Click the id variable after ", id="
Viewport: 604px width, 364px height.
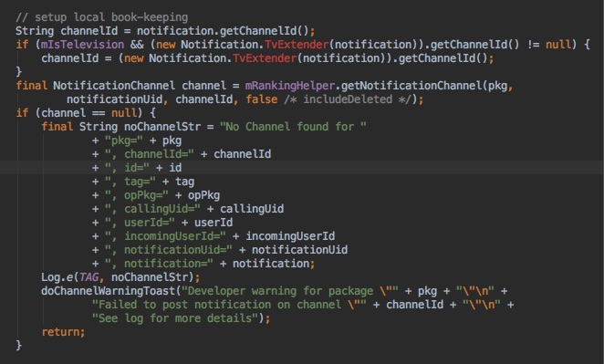175,168
